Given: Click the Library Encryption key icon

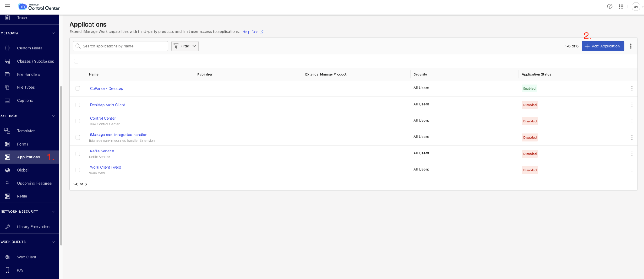Looking at the screenshot, I should pos(7,227).
